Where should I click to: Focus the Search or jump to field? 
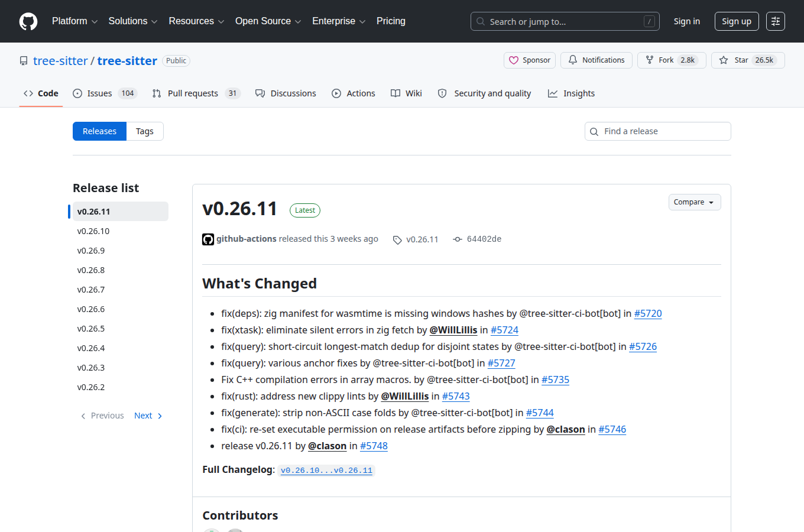click(565, 21)
